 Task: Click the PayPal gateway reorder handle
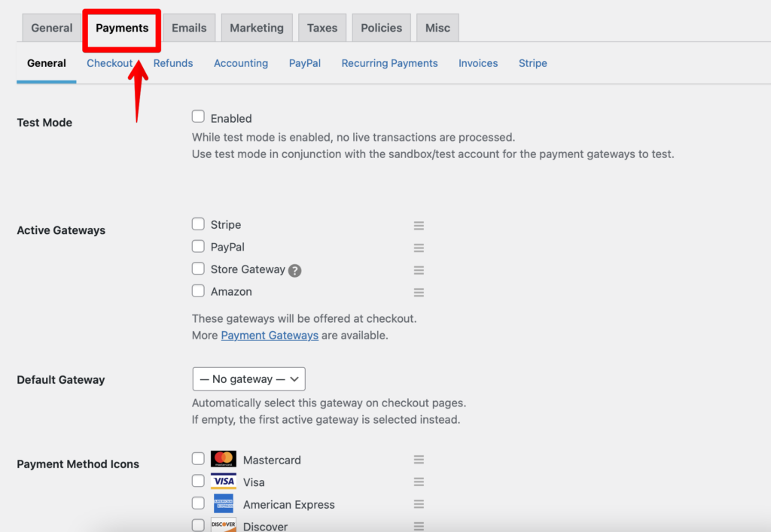(419, 248)
